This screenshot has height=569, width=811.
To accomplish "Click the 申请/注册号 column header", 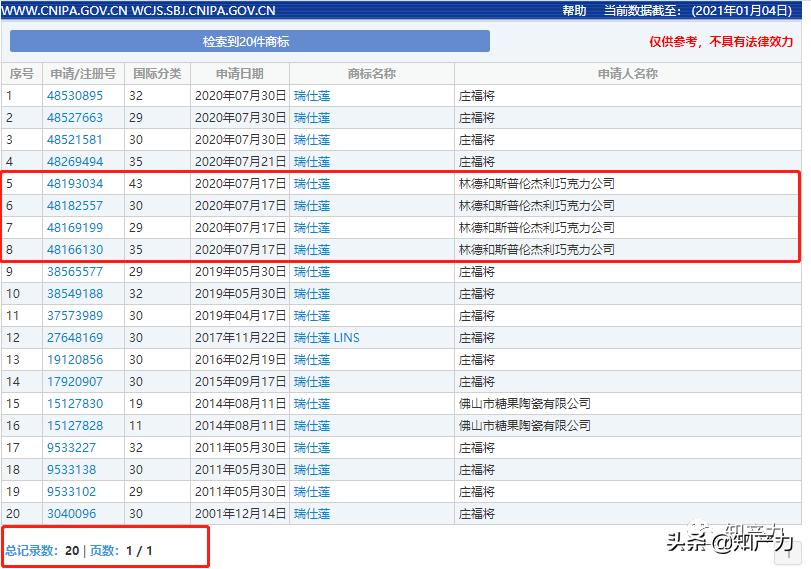I will (83, 73).
